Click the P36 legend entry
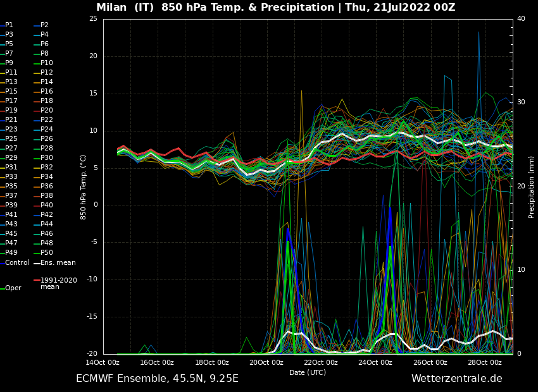The width and height of the screenshot is (538, 392). 46,187
